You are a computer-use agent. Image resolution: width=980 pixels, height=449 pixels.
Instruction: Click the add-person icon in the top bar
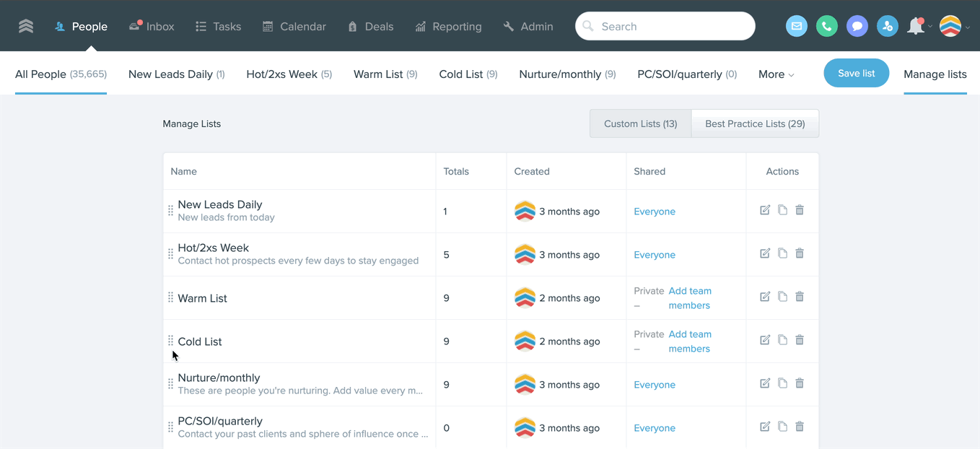coord(887,25)
